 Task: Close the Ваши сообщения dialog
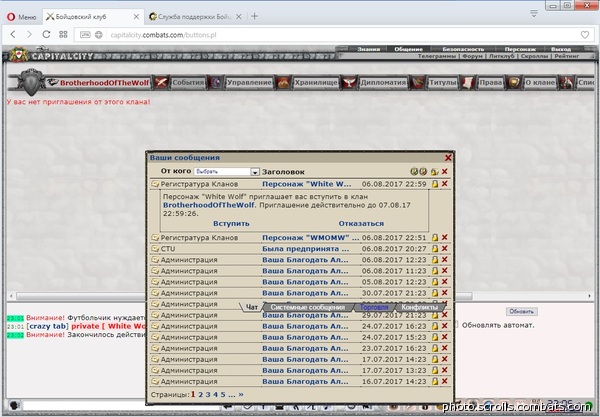(x=448, y=158)
